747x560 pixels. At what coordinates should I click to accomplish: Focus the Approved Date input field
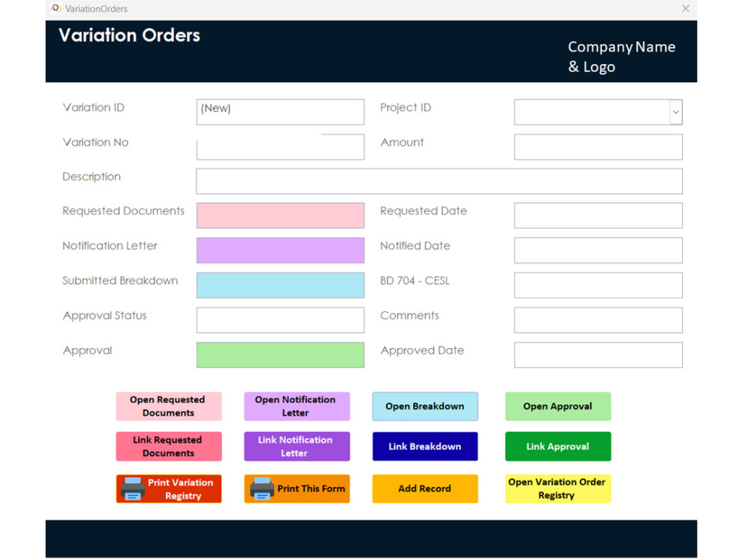point(598,355)
